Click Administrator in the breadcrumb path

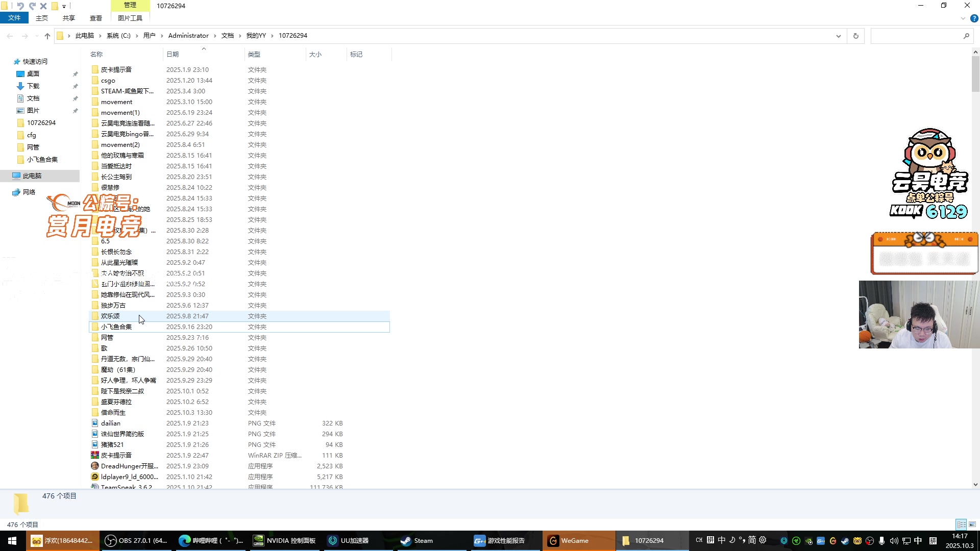[x=188, y=36]
